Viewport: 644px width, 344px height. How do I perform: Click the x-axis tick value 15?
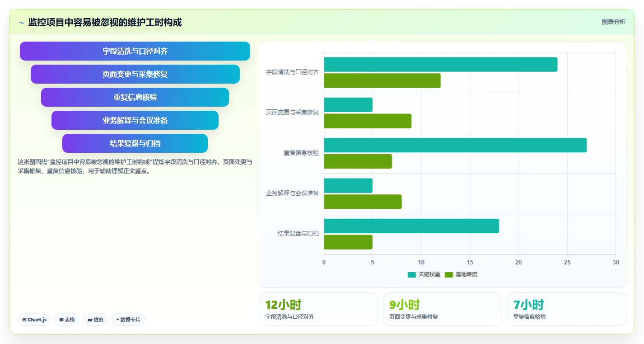(x=470, y=262)
